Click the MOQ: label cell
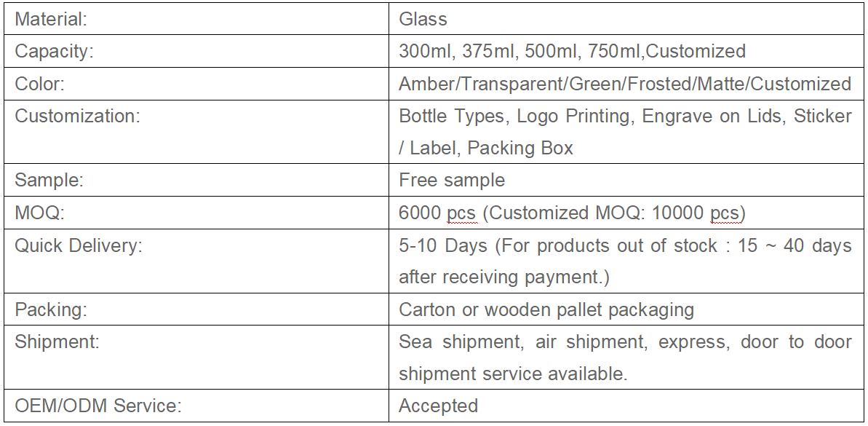868x426 pixels. click(x=196, y=213)
